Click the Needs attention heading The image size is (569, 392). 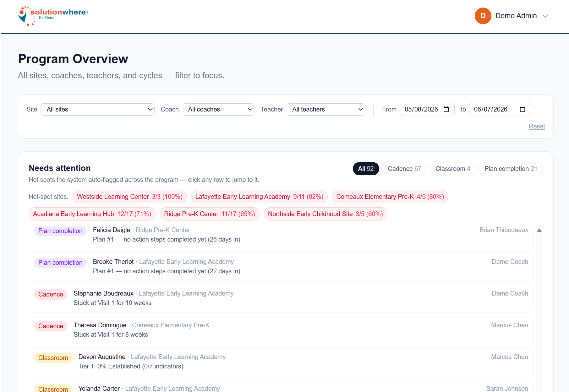pos(60,168)
